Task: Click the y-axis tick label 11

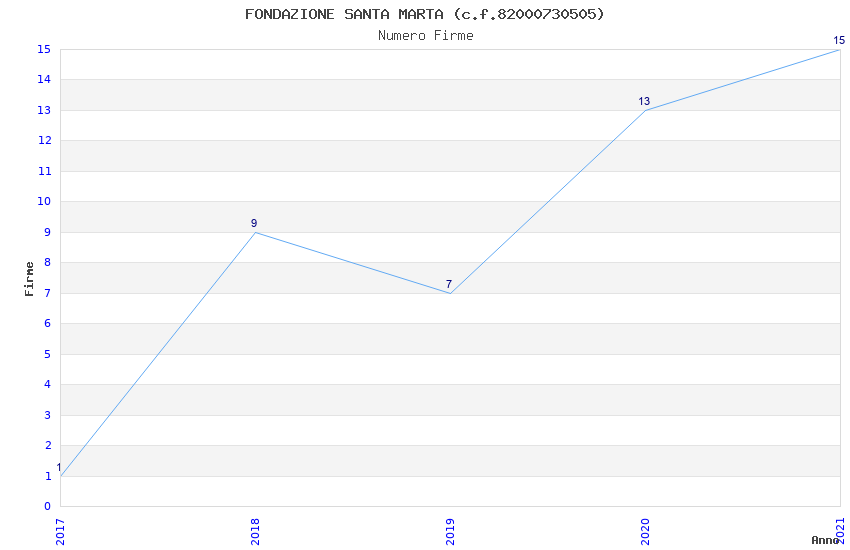Action: [x=44, y=171]
